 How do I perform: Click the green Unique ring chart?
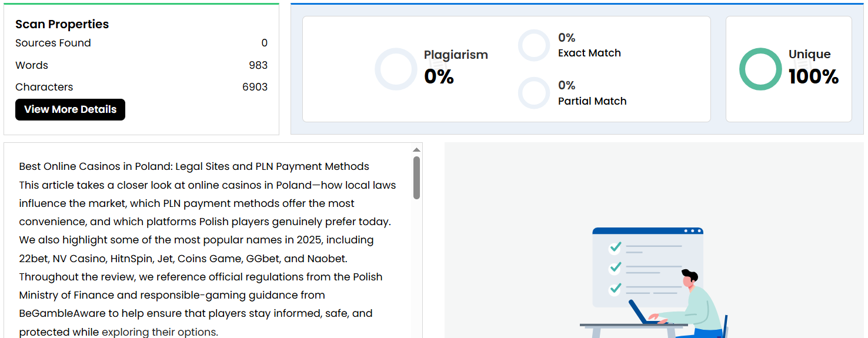760,69
